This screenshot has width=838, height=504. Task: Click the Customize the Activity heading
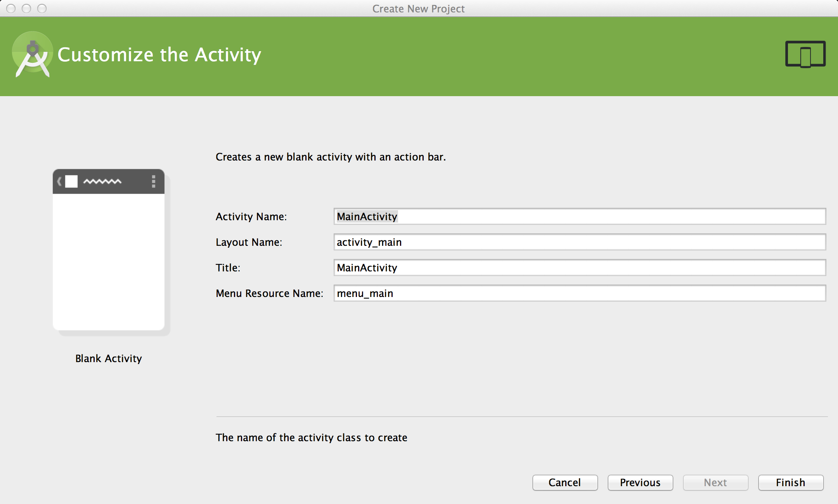click(x=159, y=55)
